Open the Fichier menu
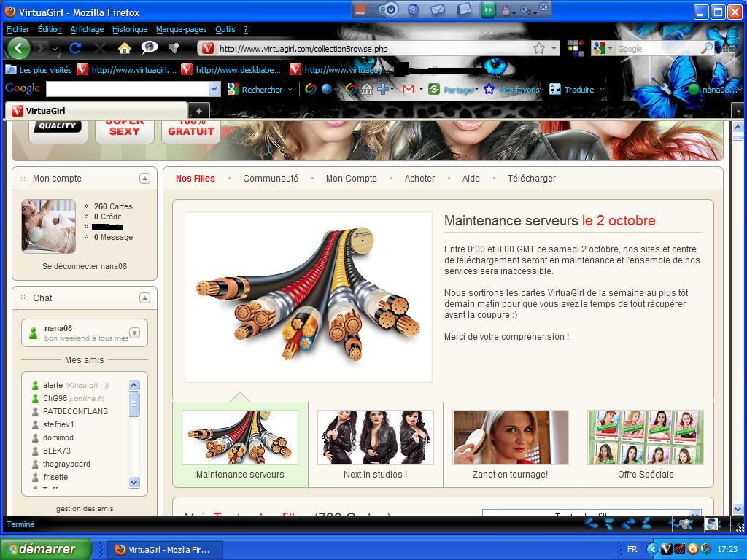The width and height of the screenshot is (747, 560). tap(18, 29)
